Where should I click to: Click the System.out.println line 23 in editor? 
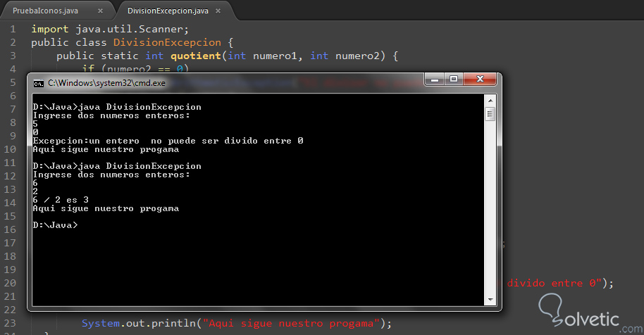(237, 324)
